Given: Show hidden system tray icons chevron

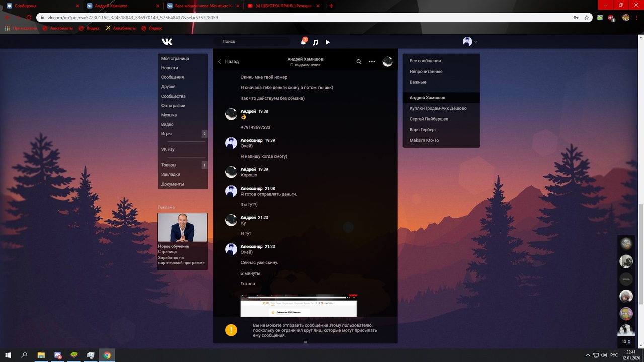Looking at the screenshot, I should point(588,355).
